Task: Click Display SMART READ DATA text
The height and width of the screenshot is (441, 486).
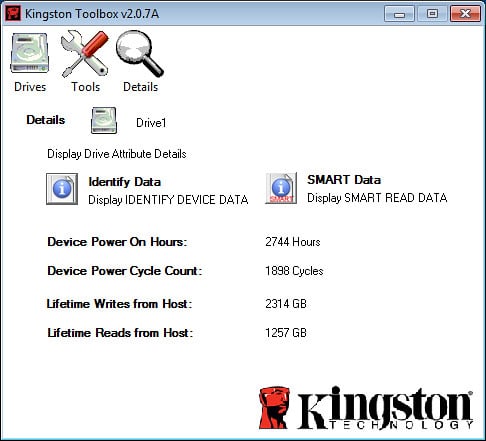Action: coord(377,198)
